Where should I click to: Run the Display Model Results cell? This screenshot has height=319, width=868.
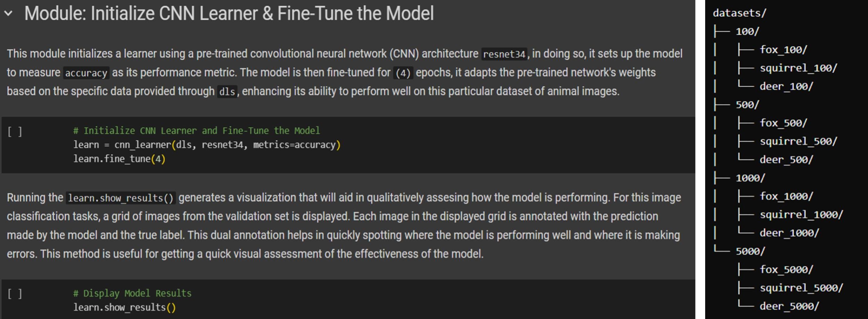coord(15,294)
